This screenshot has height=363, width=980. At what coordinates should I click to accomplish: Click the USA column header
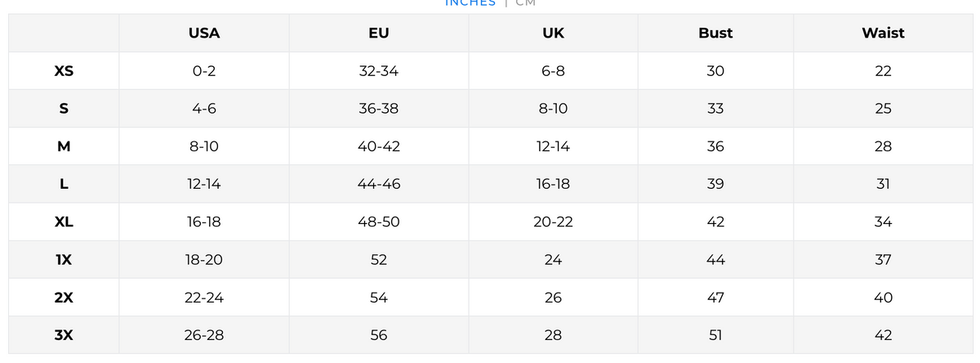204,34
